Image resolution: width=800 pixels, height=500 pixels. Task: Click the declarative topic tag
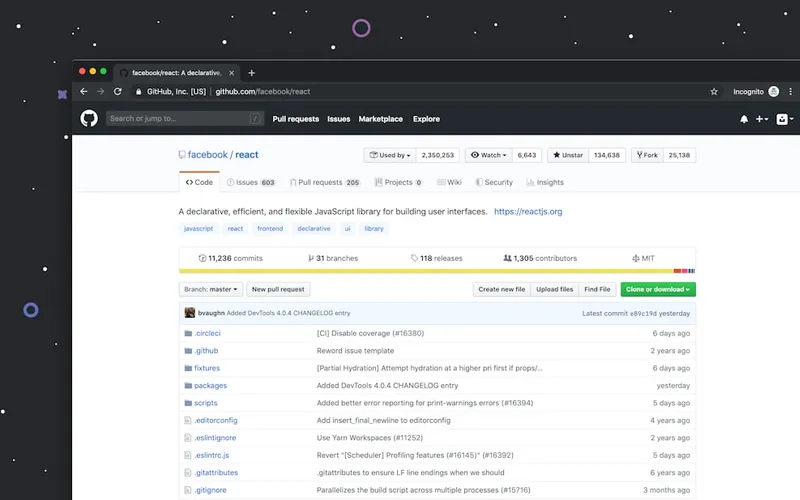click(314, 229)
